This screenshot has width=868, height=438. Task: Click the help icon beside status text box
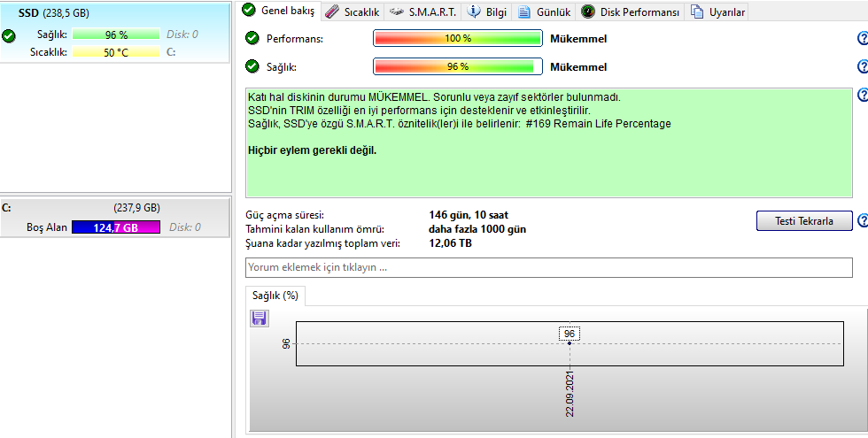pos(863,95)
